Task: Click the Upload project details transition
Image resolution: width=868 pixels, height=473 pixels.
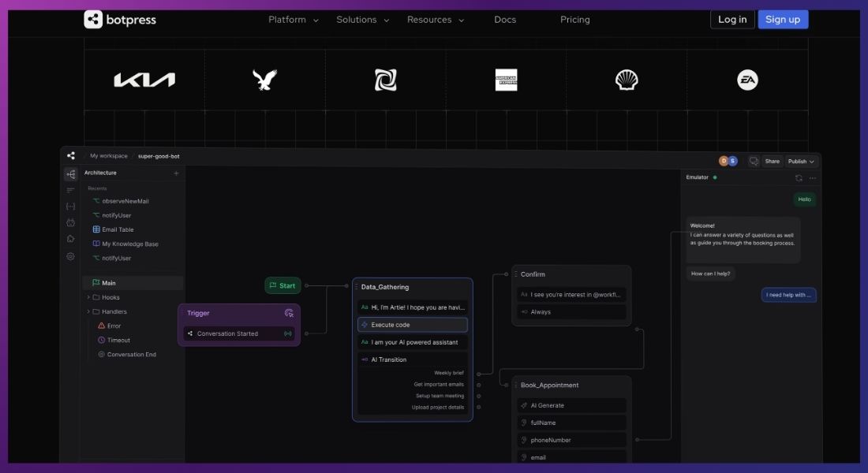Action: (x=437, y=408)
